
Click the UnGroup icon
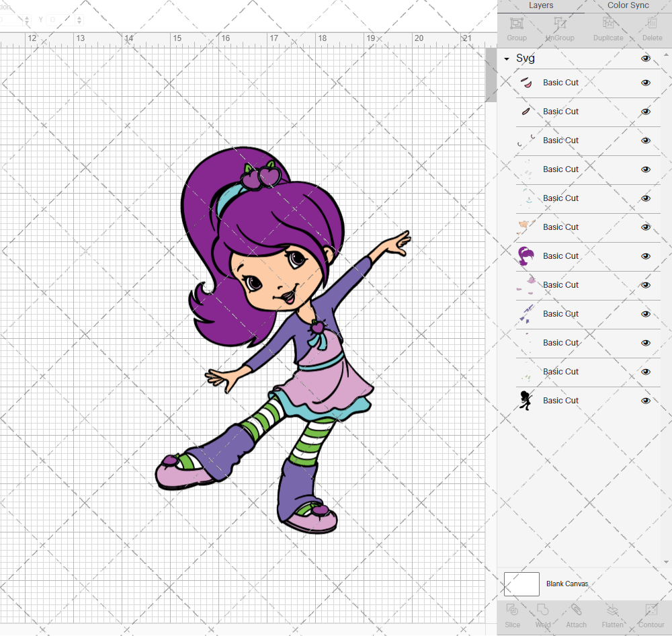559,28
